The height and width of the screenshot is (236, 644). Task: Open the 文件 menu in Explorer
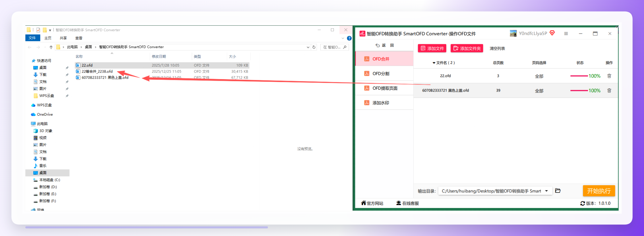tap(32, 38)
